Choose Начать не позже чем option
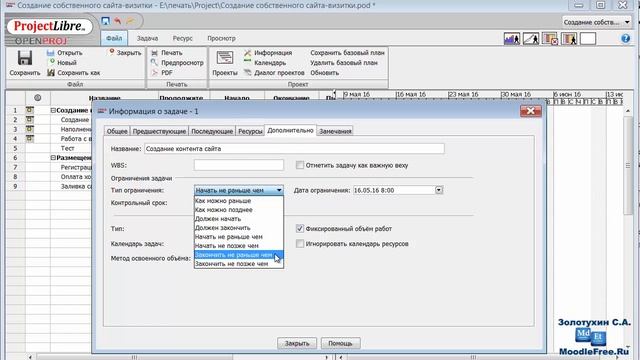640x360 pixels. pos(239,246)
